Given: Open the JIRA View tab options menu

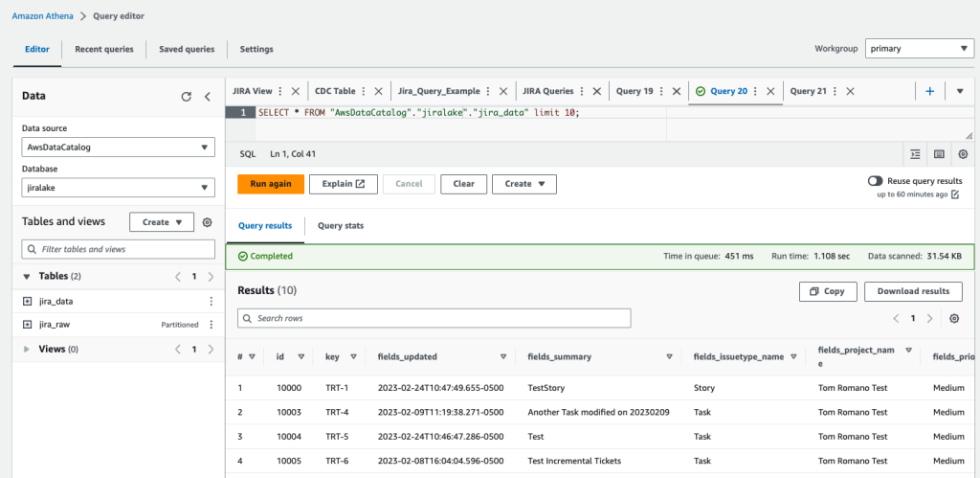Looking at the screenshot, I should pos(280,91).
